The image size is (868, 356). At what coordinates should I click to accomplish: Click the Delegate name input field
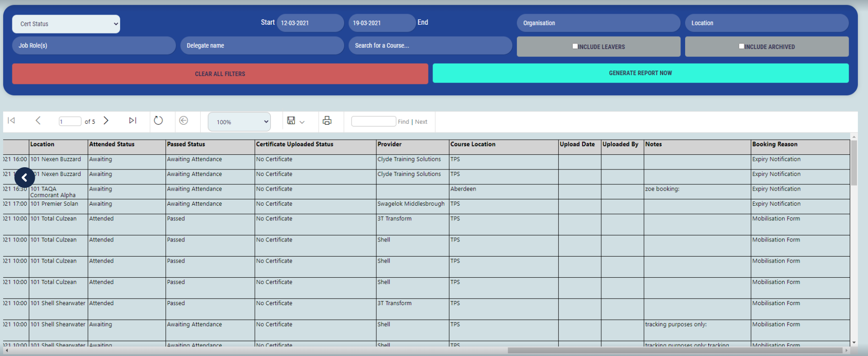click(x=262, y=46)
